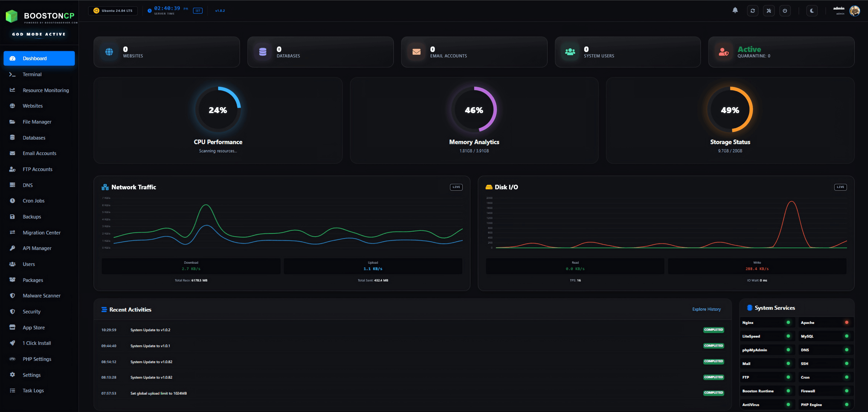Check Apache service status indicator
This screenshot has width=868, height=412.
pyautogui.click(x=846, y=322)
